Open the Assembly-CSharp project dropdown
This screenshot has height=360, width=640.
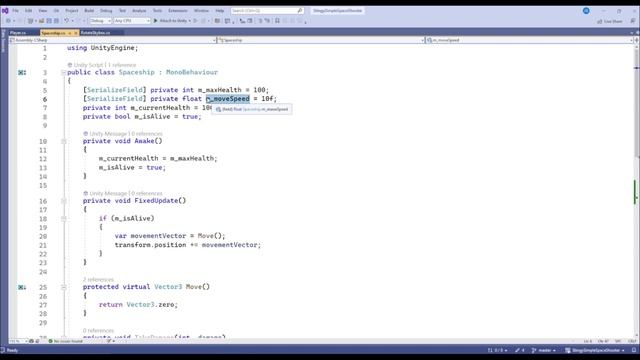[113, 40]
